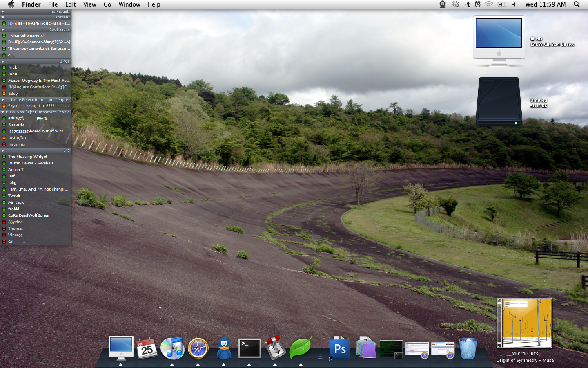
Task: Select the contact "Thomas"
Action: click(x=36, y=229)
